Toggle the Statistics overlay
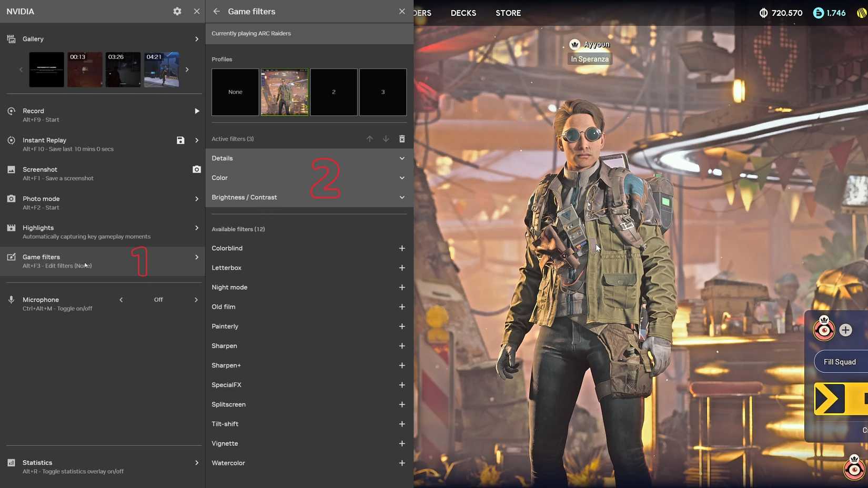Viewport: 868px width, 488px height. (104, 466)
